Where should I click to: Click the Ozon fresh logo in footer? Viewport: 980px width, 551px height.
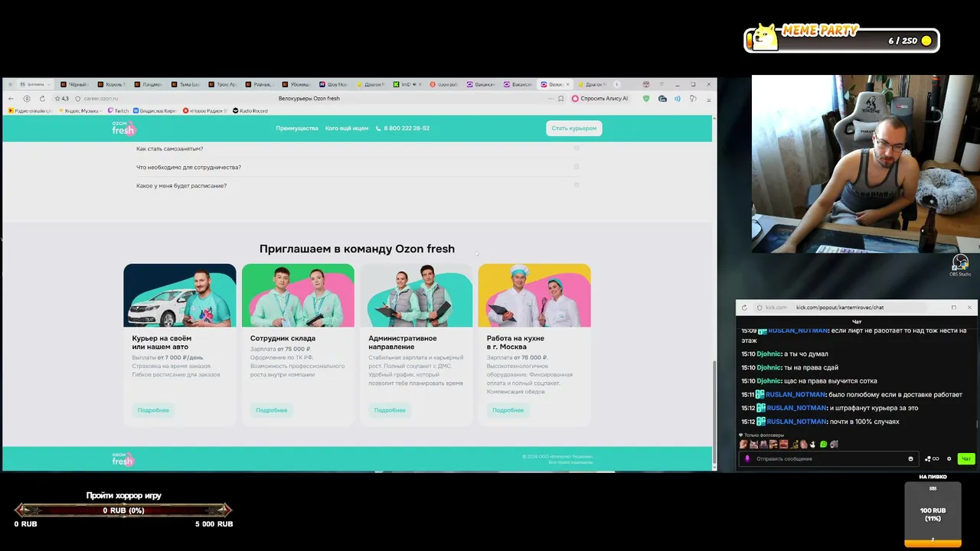coord(123,458)
